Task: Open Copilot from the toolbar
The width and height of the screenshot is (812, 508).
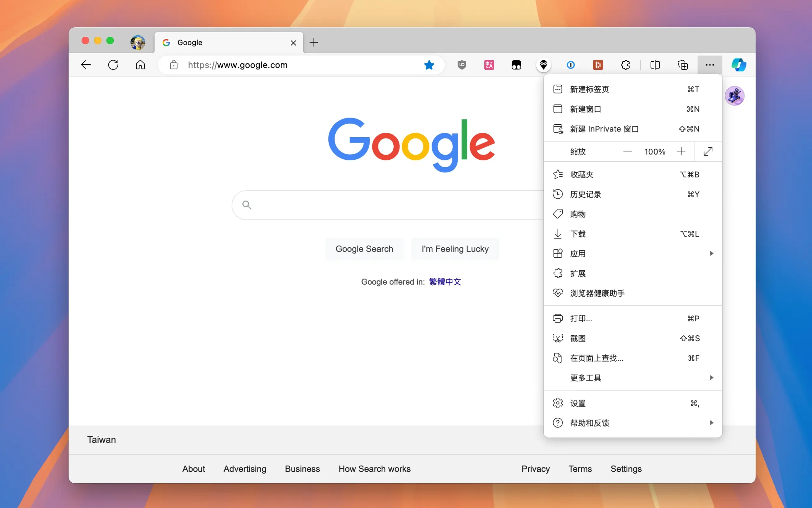Action: click(x=739, y=65)
